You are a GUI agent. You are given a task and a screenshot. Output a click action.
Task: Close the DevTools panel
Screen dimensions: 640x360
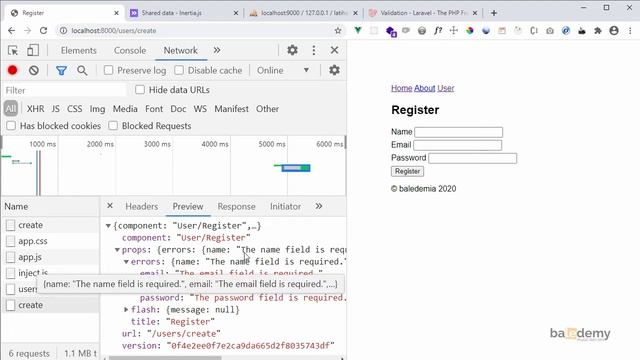pos(334,50)
